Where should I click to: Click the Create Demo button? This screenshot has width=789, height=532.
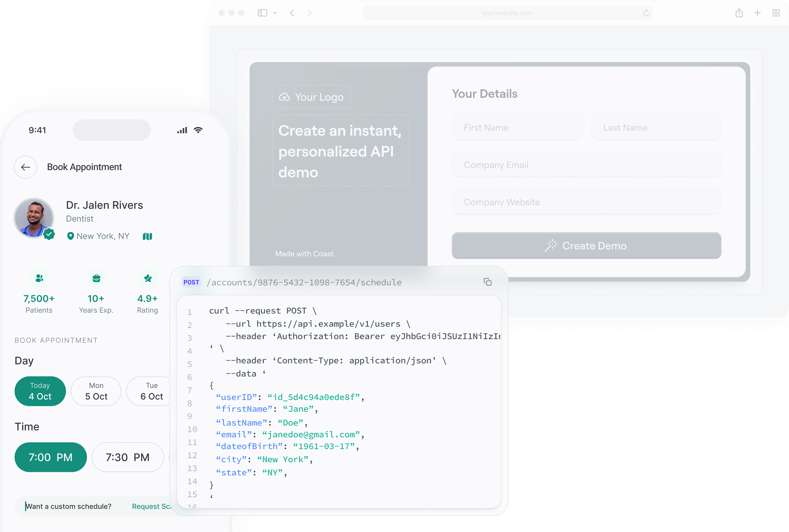tap(586, 246)
